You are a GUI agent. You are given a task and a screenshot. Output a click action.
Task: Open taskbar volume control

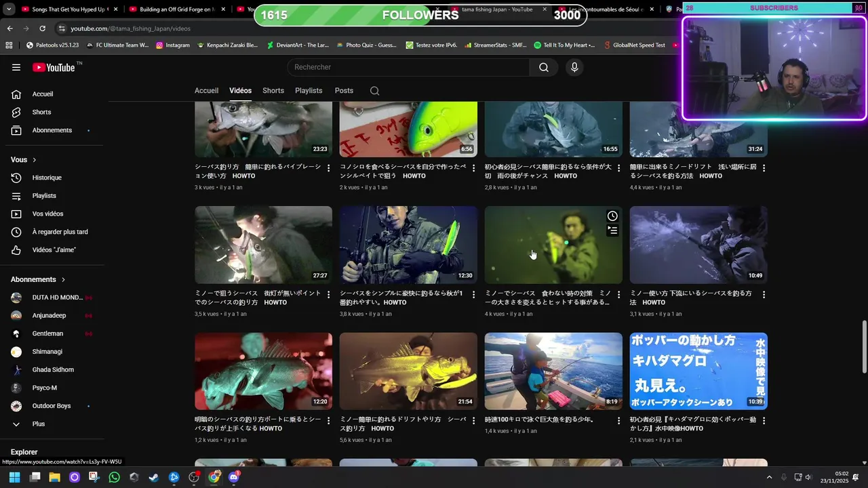[x=808, y=477]
